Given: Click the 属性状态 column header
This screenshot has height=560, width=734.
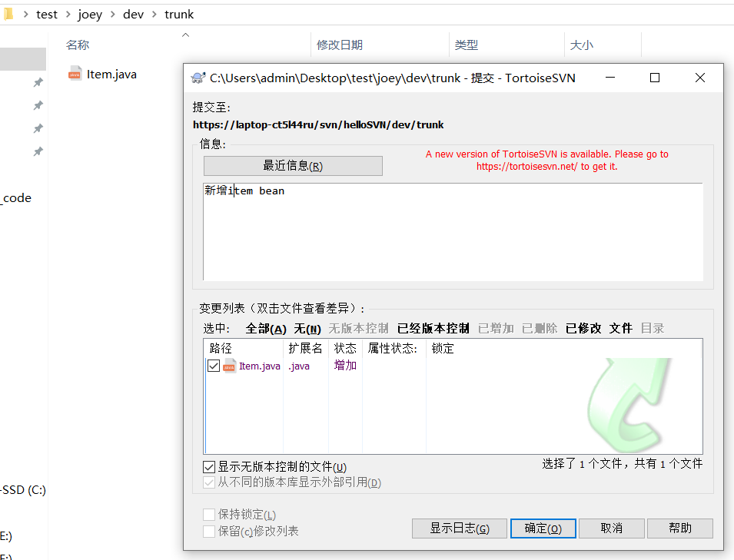Looking at the screenshot, I should pyautogui.click(x=394, y=349).
